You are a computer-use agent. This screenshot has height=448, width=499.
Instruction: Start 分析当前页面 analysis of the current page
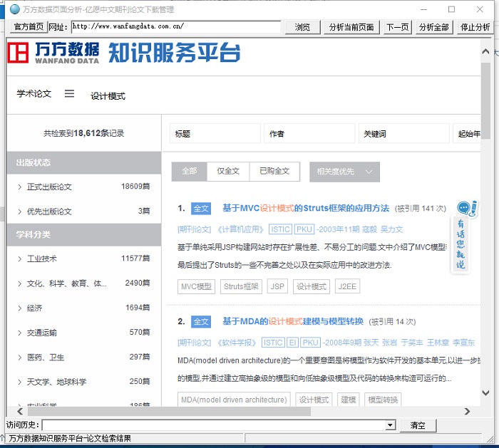coord(351,27)
